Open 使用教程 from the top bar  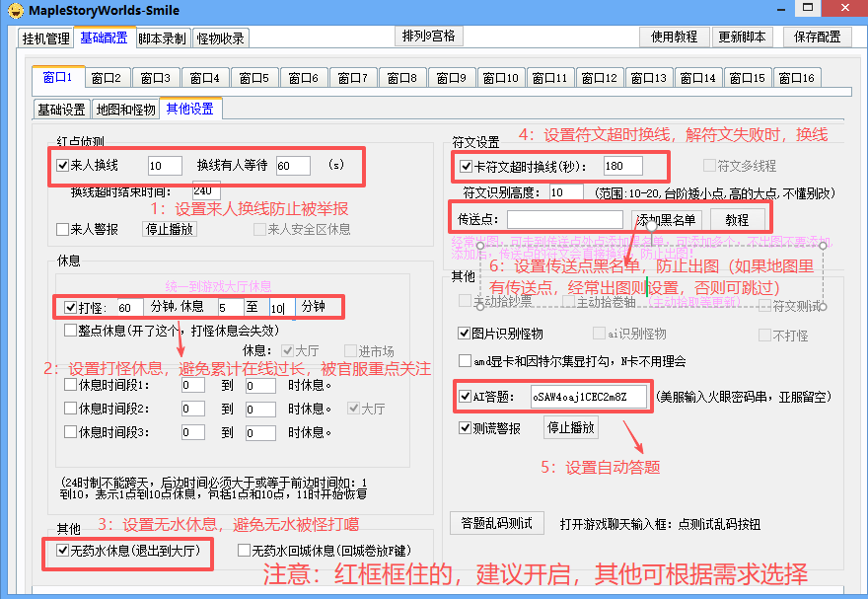click(674, 37)
